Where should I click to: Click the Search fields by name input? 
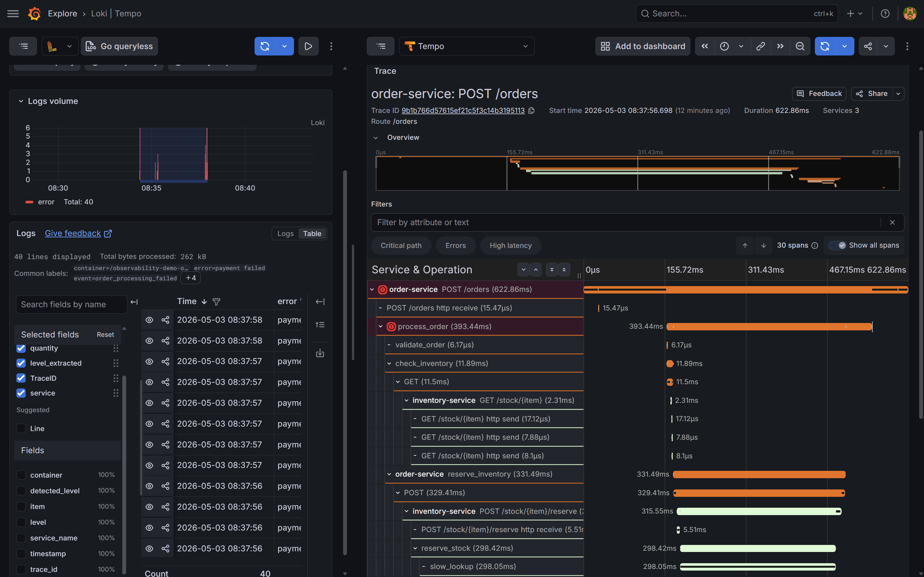72,304
